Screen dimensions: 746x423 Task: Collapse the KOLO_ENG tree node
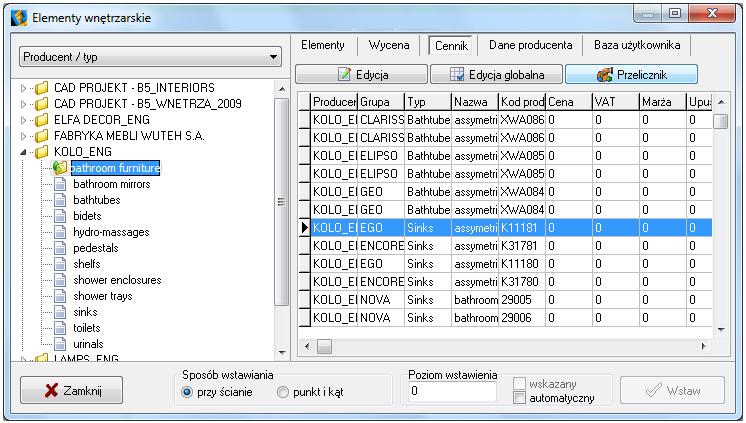[x=23, y=152]
